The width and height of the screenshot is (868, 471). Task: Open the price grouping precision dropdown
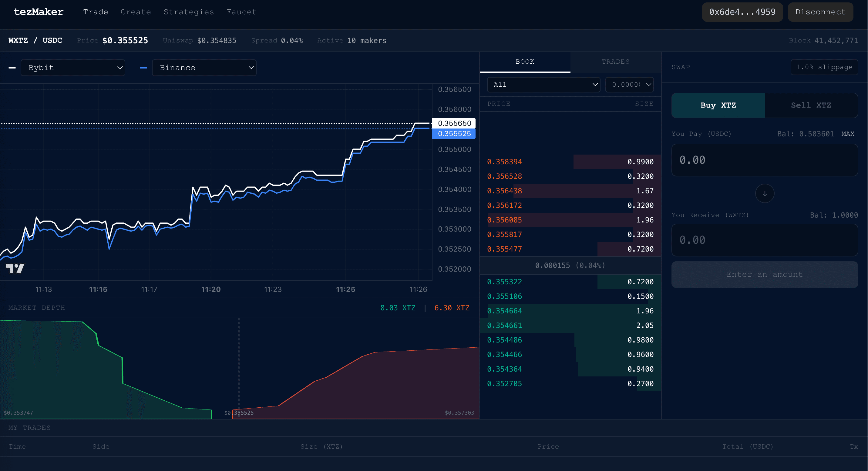630,85
